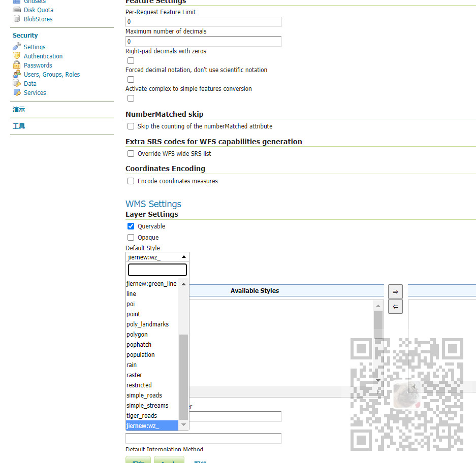Select raster style option
Image resolution: width=476 pixels, height=463 pixels.
(152, 375)
